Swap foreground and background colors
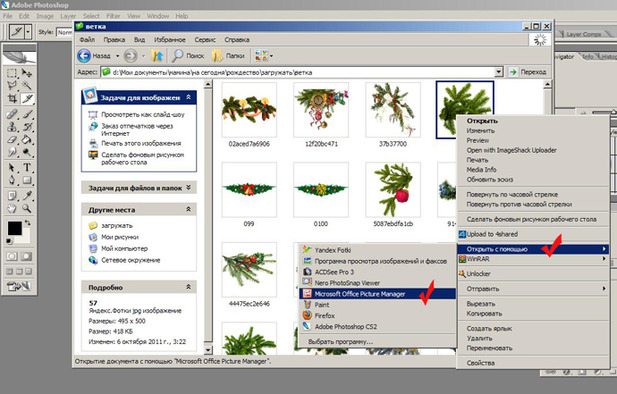The image size is (617, 394). point(28,223)
